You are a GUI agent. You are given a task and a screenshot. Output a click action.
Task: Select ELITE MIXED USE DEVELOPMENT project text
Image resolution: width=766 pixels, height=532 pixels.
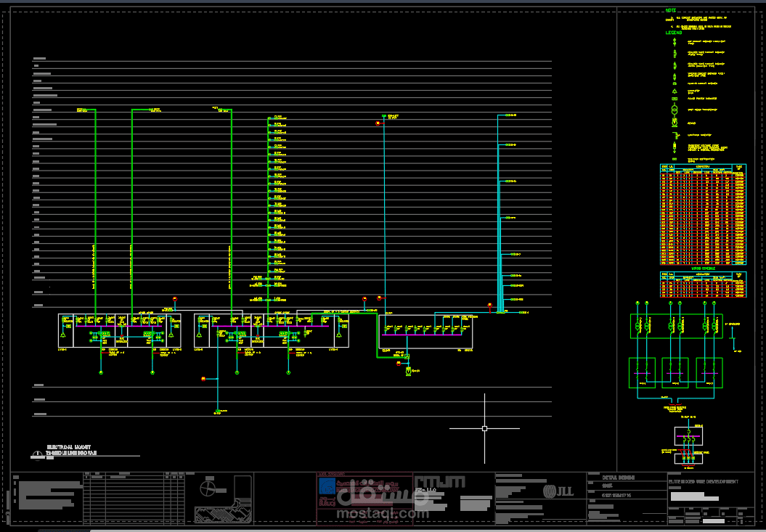(704, 482)
